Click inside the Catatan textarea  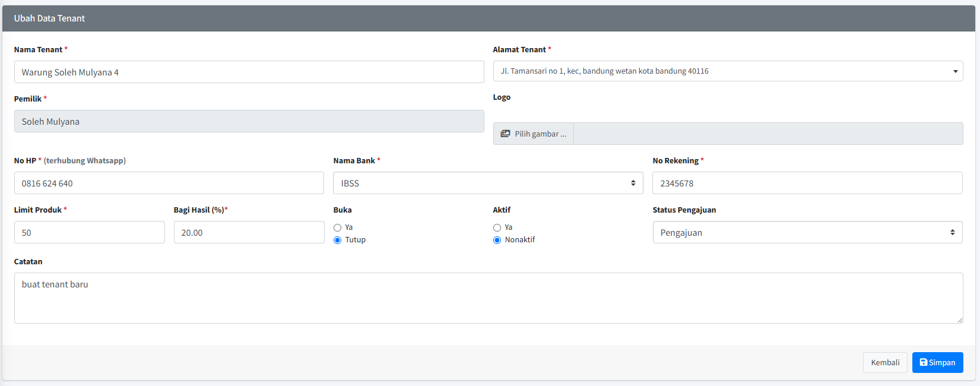(x=488, y=298)
